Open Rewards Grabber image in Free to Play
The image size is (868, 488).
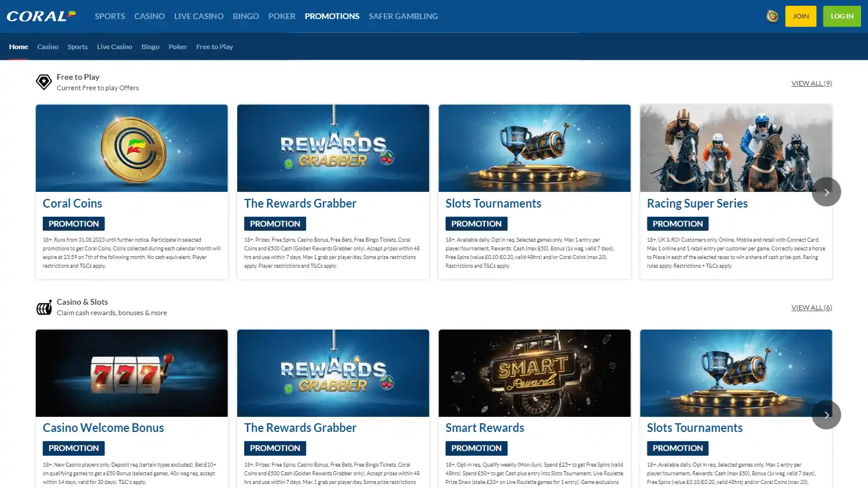(333, 148)
